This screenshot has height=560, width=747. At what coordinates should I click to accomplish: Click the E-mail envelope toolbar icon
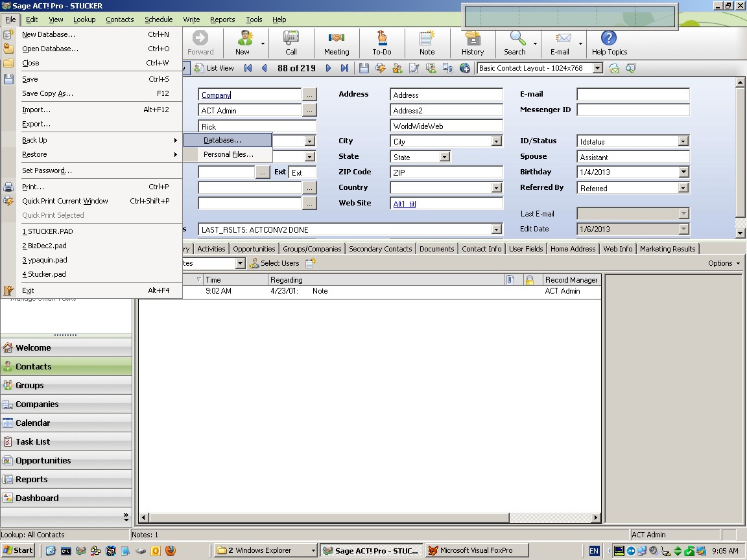[x=563, y=38]
